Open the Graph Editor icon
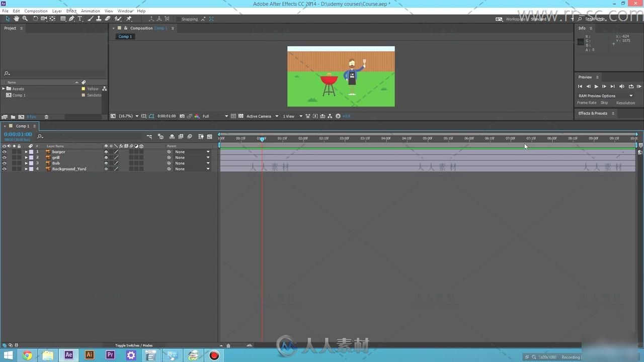The height and width of the screenshot is (362, 644). click(210, 137)
